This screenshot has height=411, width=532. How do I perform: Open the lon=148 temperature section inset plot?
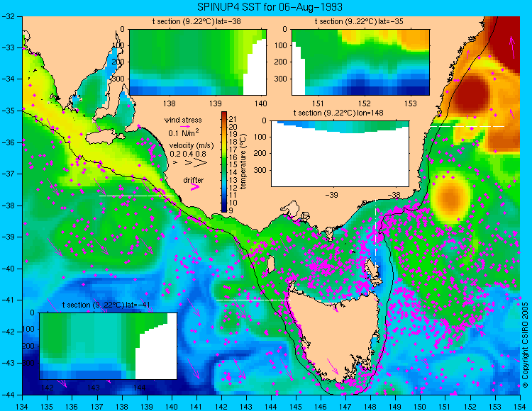(x=340, y=154)
